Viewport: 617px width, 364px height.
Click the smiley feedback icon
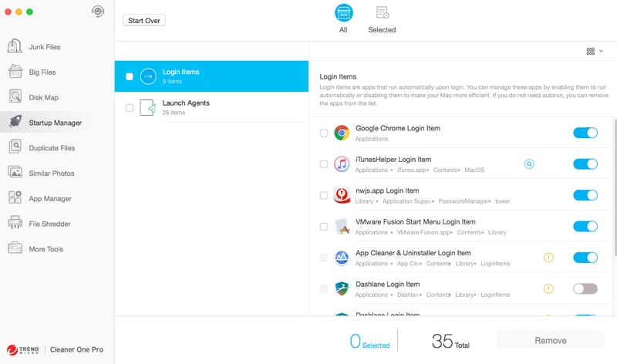98,12
